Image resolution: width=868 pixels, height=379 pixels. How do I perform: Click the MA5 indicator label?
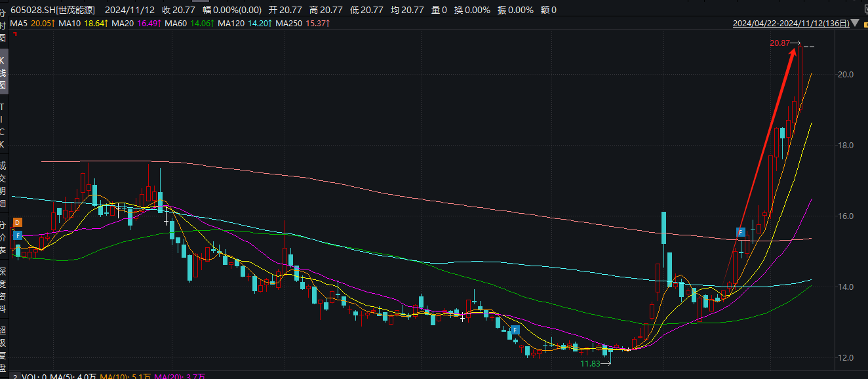[19, 24]
